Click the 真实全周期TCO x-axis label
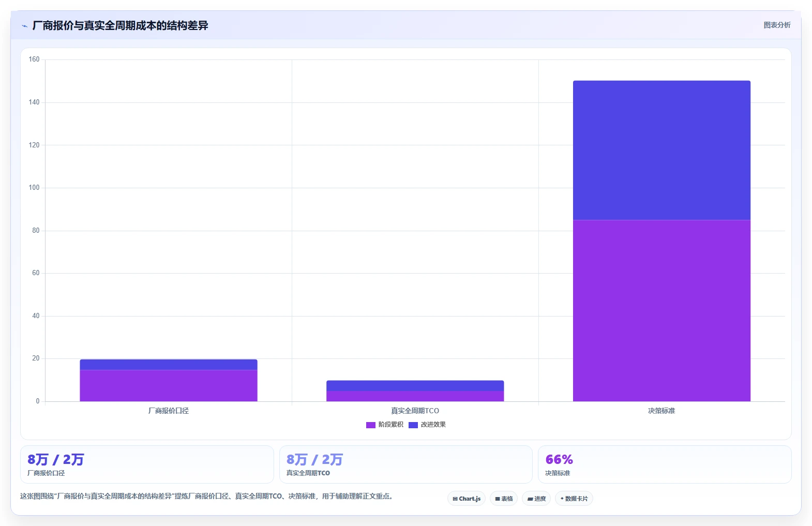This screenshot has height=526, width=812. click(415, 411)
